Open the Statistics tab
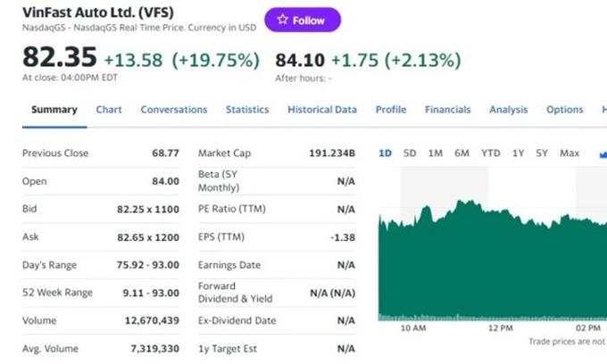This screenshot has width=607, height=364. pos(247,110)
